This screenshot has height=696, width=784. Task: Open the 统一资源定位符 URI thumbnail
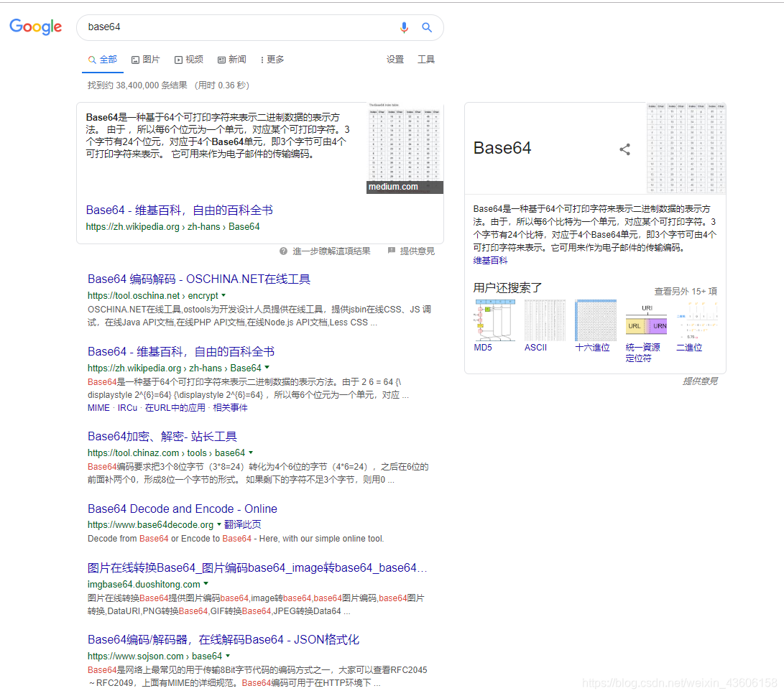tap(646, 320)
